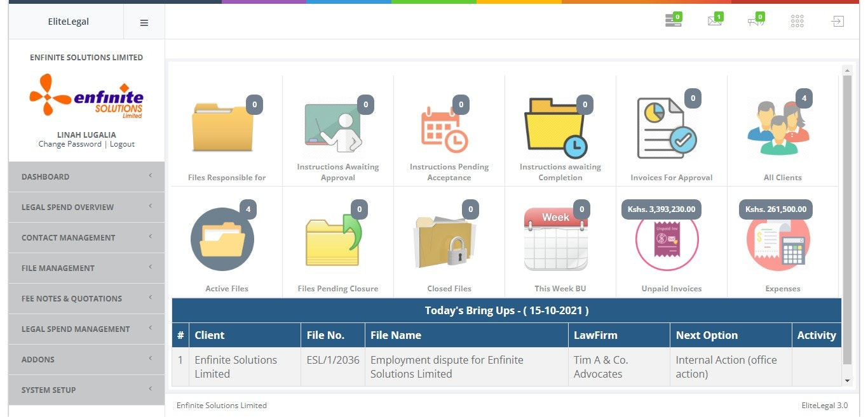Screen dimensions: 868x417
Task: Click the Enfinite Solutions logo
Action: point(86,96)
